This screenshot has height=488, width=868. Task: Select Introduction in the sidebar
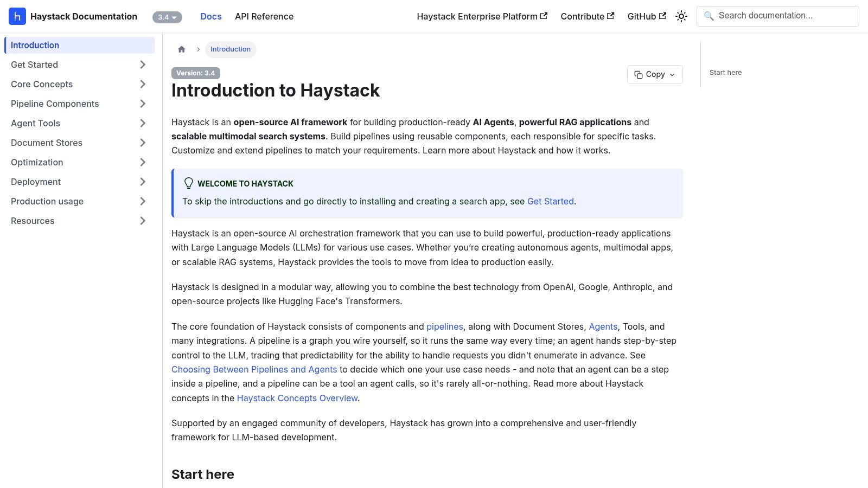(x=79, y=45)
